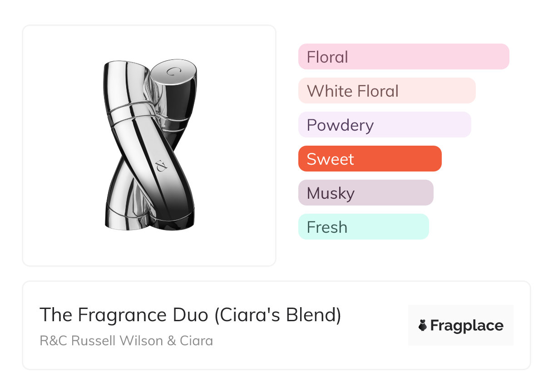Viewport: 553px width, 392px height.
Task: Click the word Sweet in the orange bar
Action: tap(330, 159)
